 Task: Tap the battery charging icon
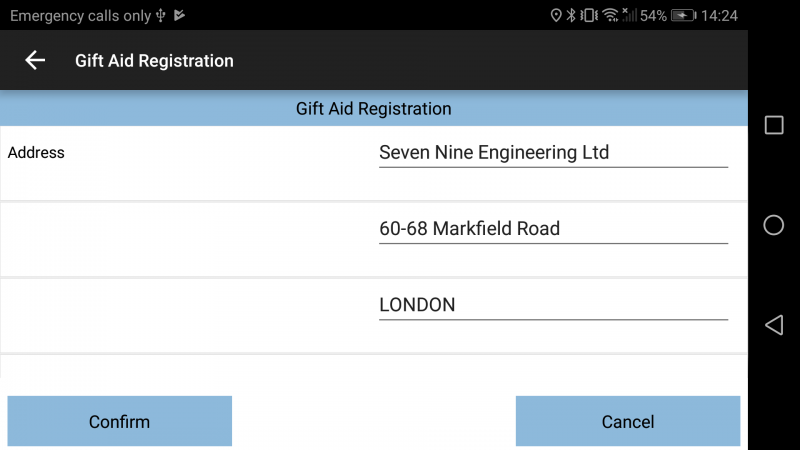coord(684,15)
